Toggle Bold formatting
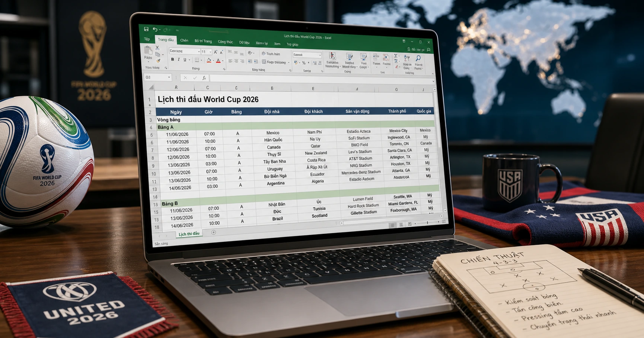 [x=172, y=59]
